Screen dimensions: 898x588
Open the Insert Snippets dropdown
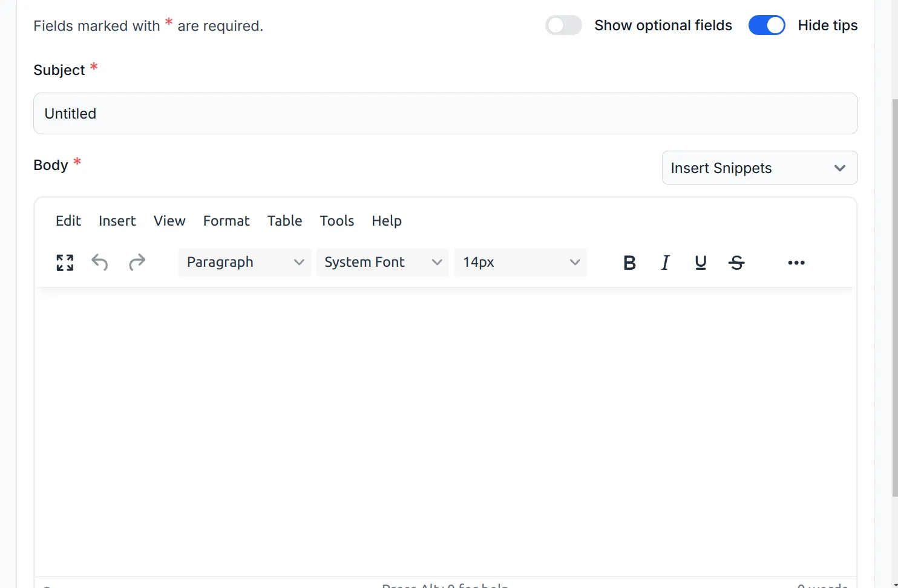coord(759,168)
